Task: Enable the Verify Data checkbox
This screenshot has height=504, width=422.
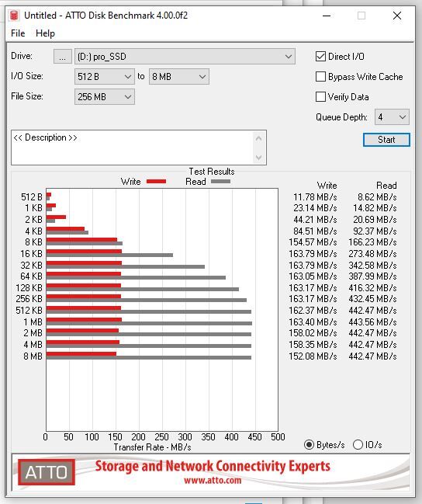Action: point(320,97)
